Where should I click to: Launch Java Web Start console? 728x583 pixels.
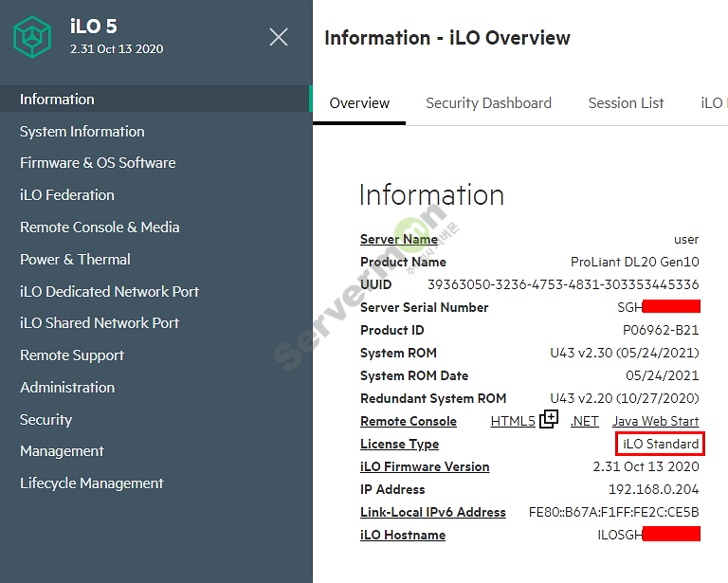point(656,421)
